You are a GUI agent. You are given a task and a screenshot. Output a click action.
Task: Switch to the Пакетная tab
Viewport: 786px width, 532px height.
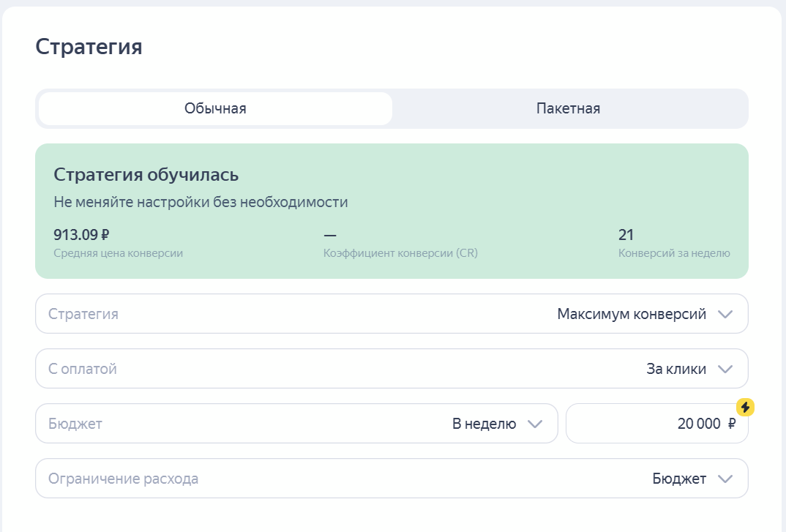tap(567, 108)
